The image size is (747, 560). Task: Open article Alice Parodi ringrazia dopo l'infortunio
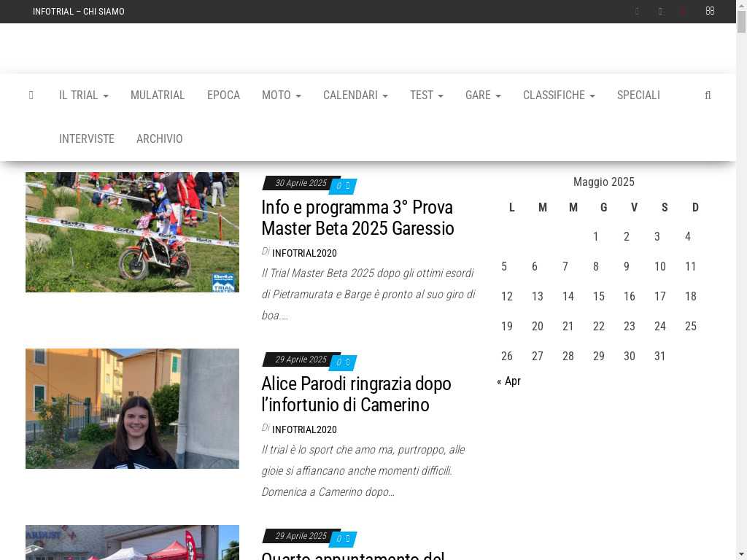tap(356, 394)
